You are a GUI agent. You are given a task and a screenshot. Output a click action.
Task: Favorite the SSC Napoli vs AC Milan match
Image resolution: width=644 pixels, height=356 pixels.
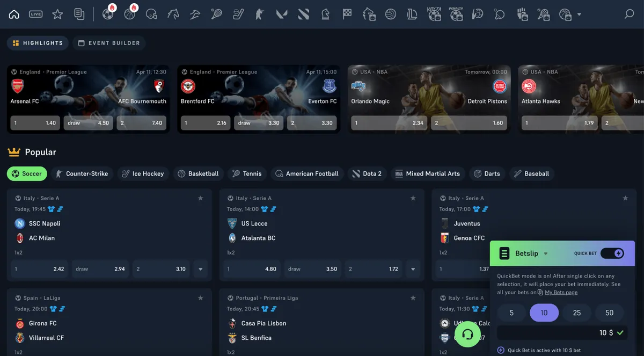click(201, 198)
